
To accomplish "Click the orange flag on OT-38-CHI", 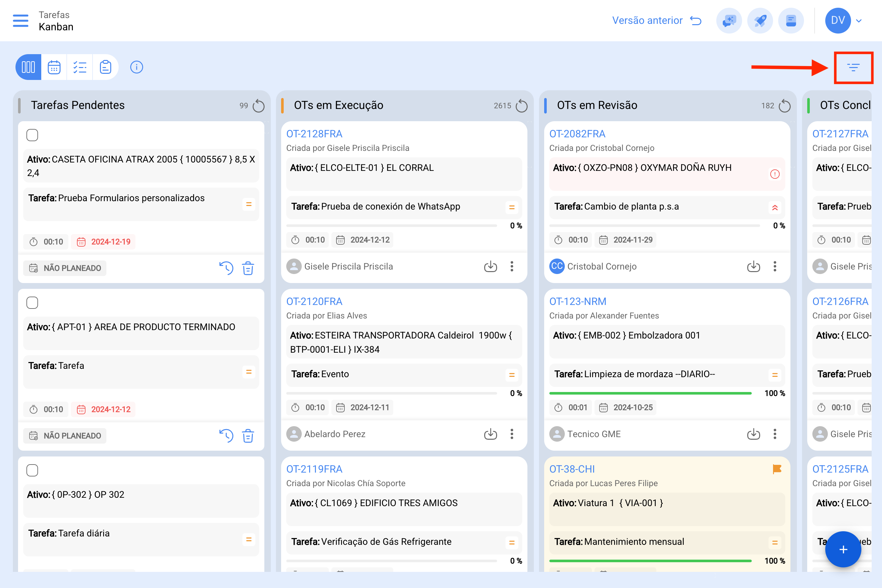I will coord(777,469).
